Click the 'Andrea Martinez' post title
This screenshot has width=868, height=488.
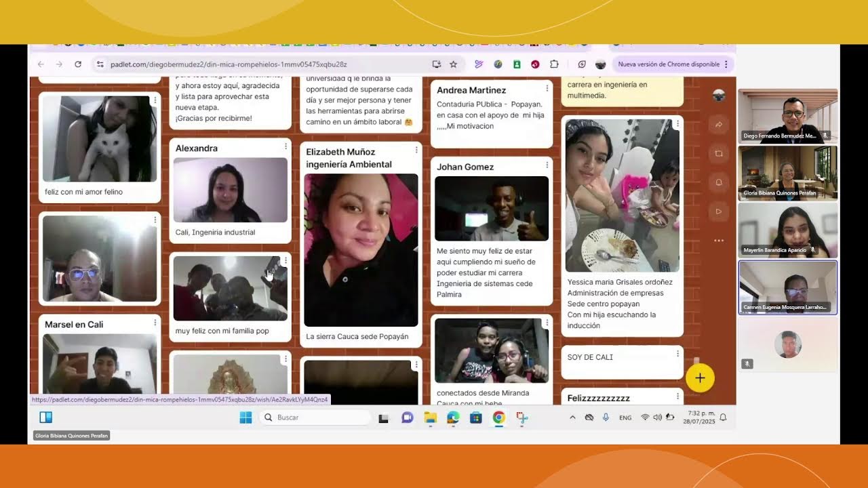pos(471,90)
